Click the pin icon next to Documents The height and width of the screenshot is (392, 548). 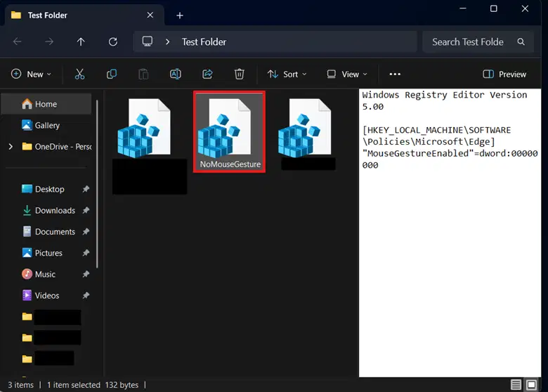(x=86, y=232)
